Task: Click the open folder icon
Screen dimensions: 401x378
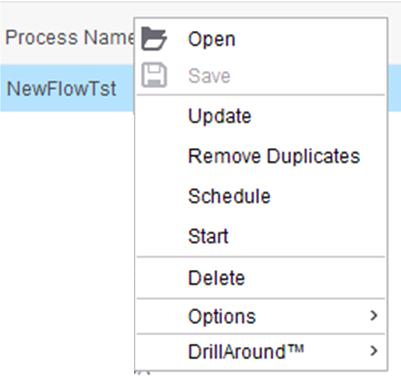Action: coord(154,39)
